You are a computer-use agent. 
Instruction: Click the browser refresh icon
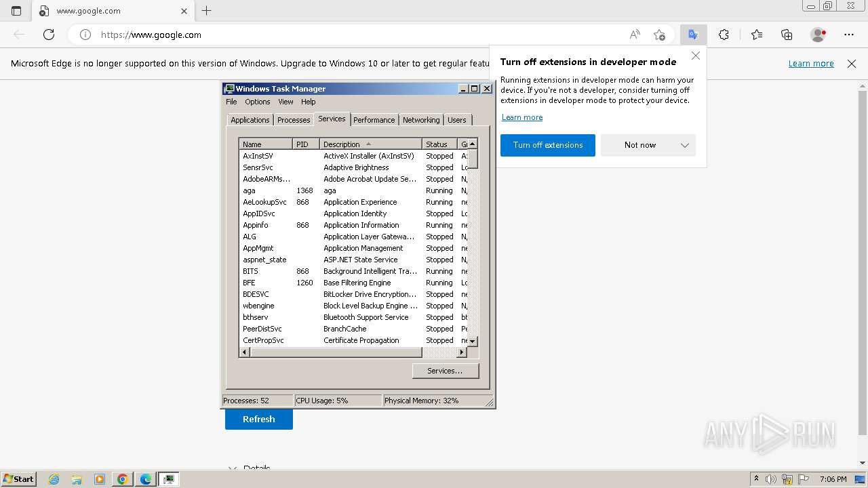49,35
